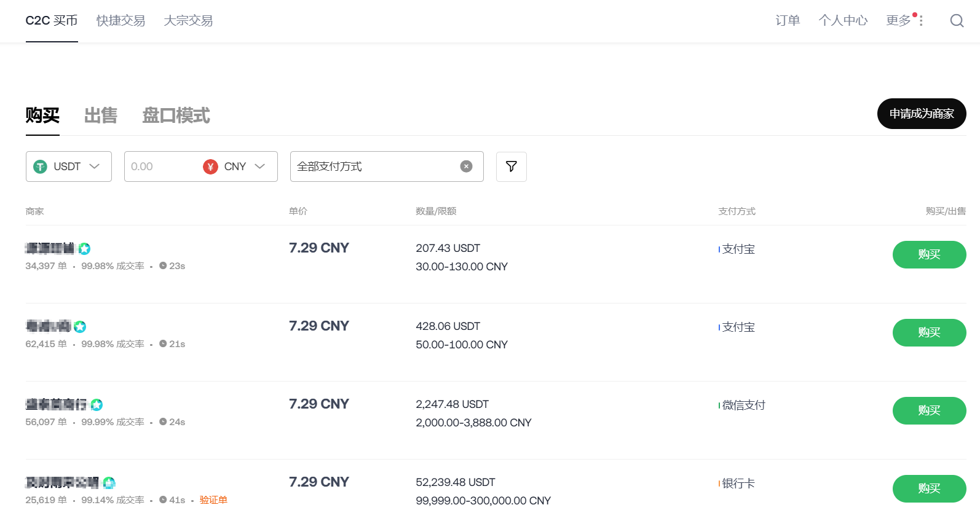Image resolution: width=980 pixels, height=521 pixels.
Task: Switch to the 盘口模式 tab
Action: tap(176, 116)
